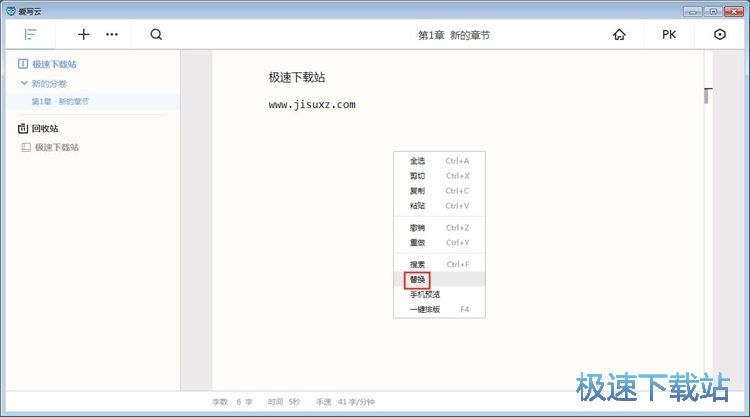Collapse the 新的分卷 volume chevron
The image size is (750, 417).
point(24,83)
